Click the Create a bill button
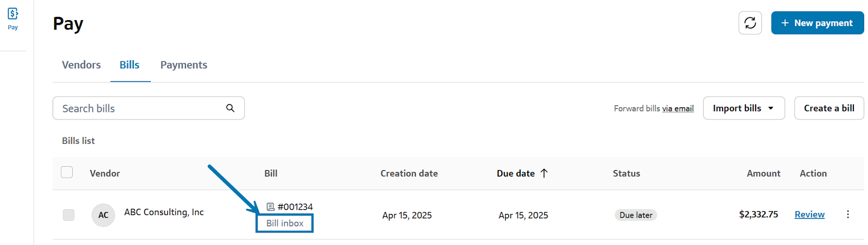 828,108
